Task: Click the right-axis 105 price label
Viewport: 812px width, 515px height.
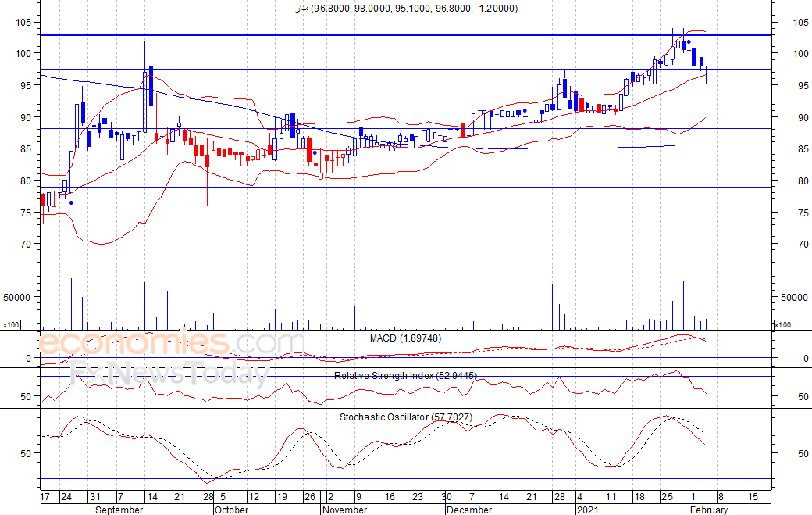Action: pyautogui.click(x=800, y=23)
